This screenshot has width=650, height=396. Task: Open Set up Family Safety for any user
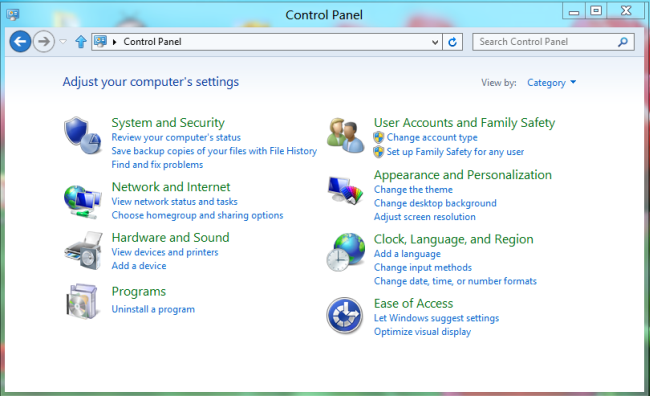click(455, 152)
